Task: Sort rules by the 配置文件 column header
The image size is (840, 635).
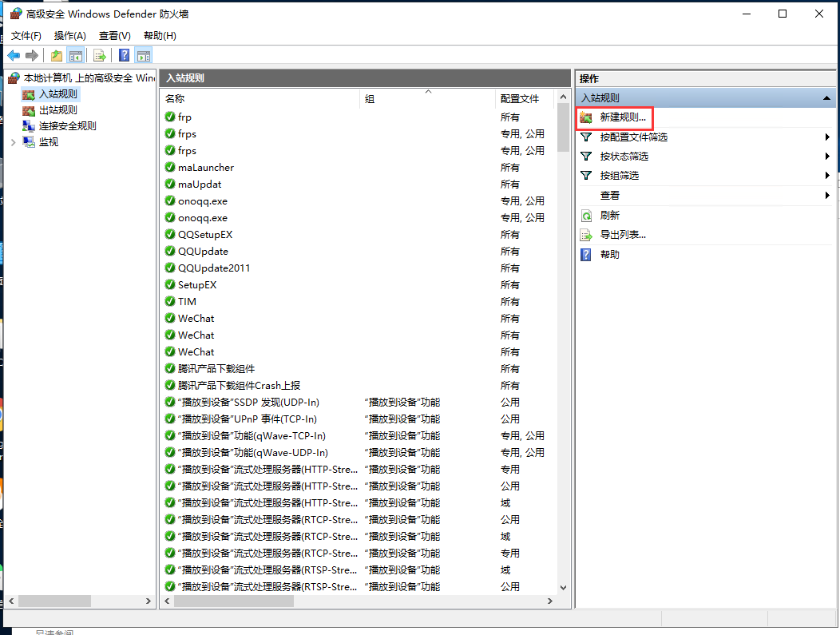Action: pos(525,98)
